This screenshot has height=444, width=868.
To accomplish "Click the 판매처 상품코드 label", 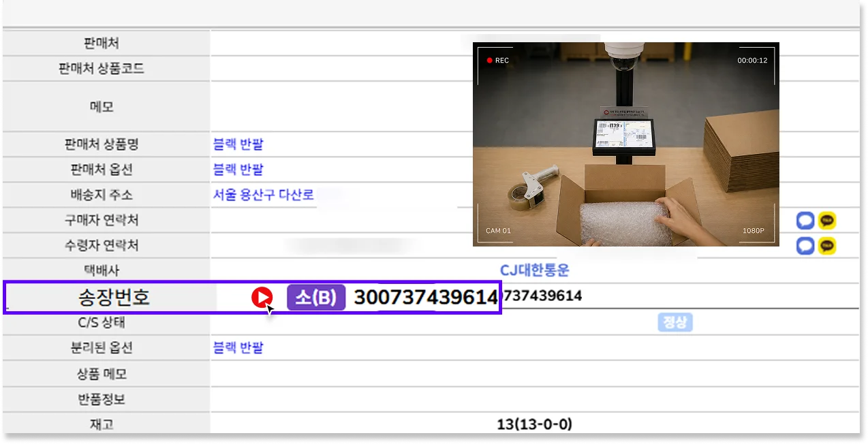I will click(x=101, y=68).
